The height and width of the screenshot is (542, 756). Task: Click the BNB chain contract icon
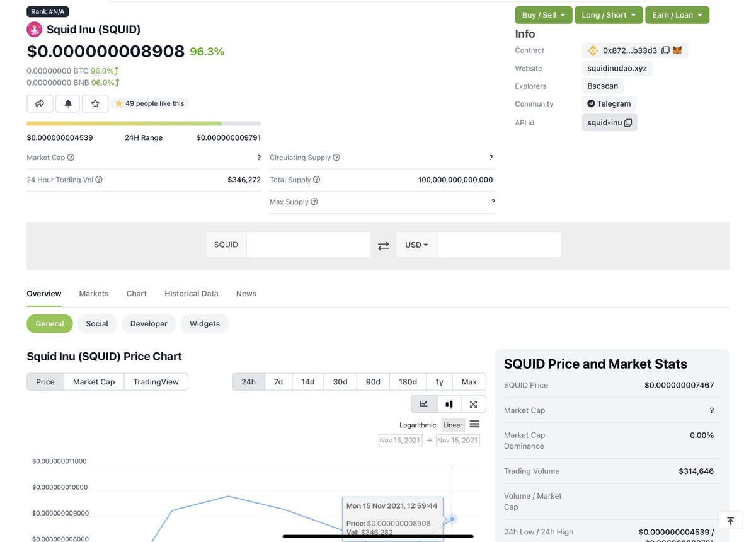tap(593, 50)
